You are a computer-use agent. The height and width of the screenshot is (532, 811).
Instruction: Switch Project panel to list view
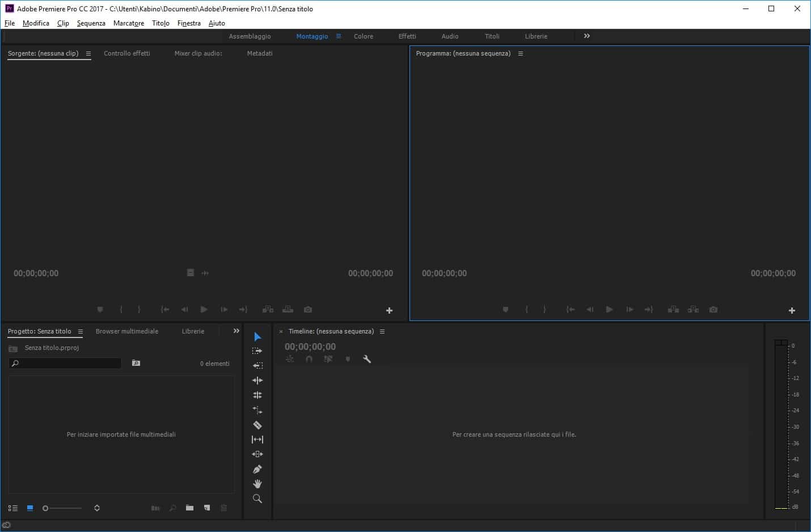[13, 508]
